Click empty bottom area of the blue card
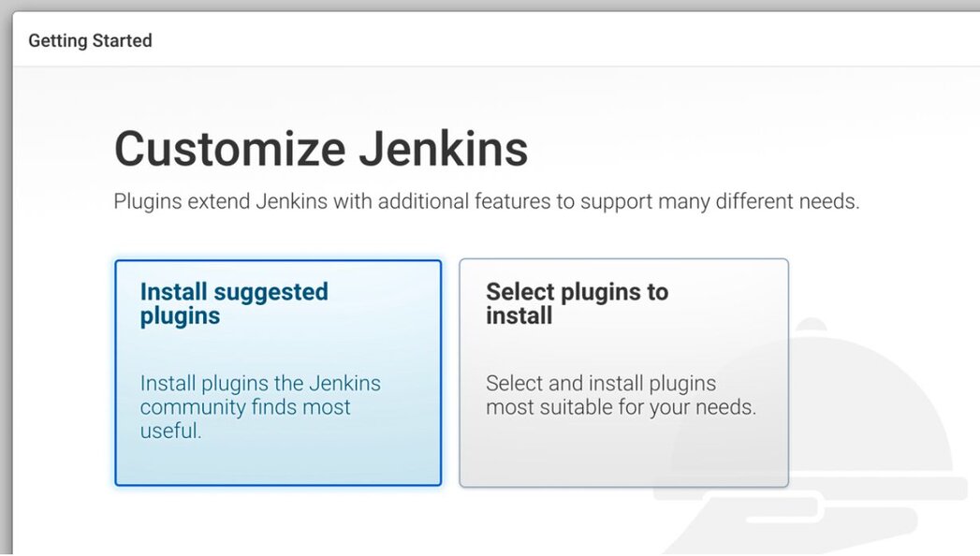980x556 pixels. point(278,463)
